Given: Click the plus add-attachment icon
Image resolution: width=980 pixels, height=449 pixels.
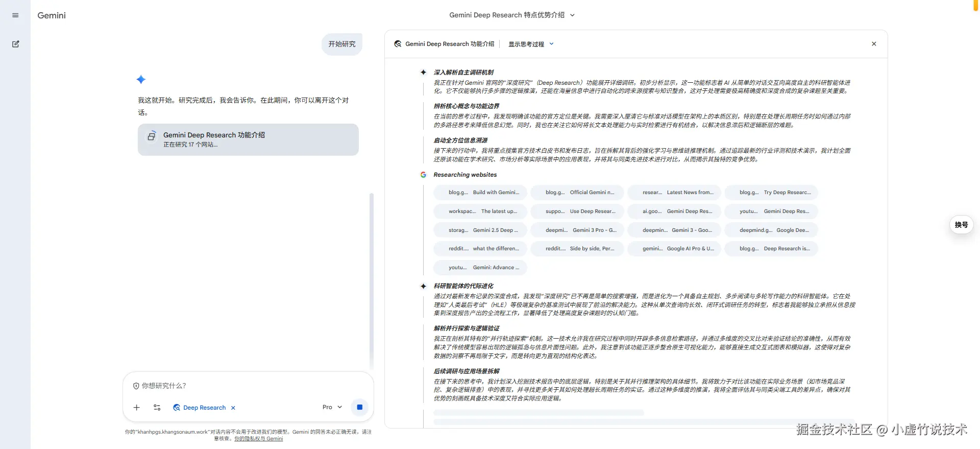Looking at the screenshot, I should click(136, 407).
